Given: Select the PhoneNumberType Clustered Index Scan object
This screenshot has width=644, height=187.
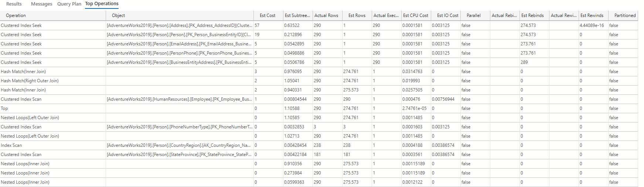Looking at the screenshot, I should (x=180, y=127).
